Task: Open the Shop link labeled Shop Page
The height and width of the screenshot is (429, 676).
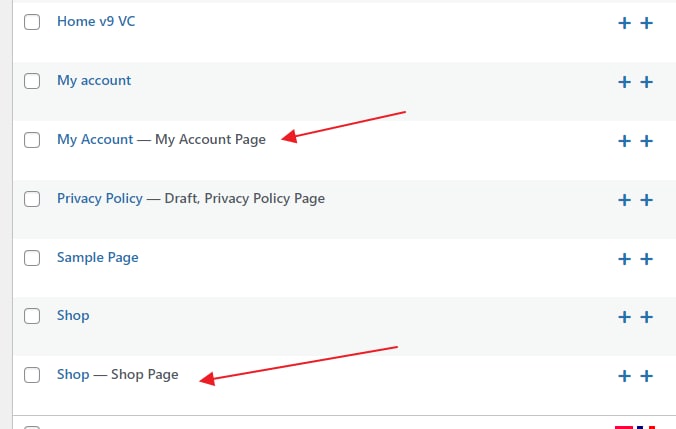Action: coord(73,375)
